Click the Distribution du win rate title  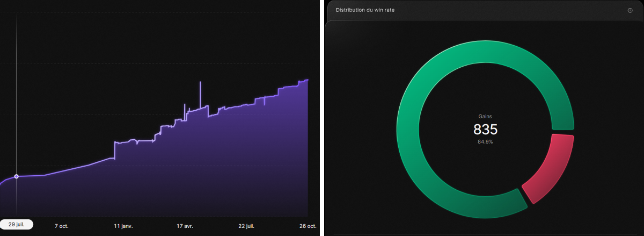tap(365, 10)
